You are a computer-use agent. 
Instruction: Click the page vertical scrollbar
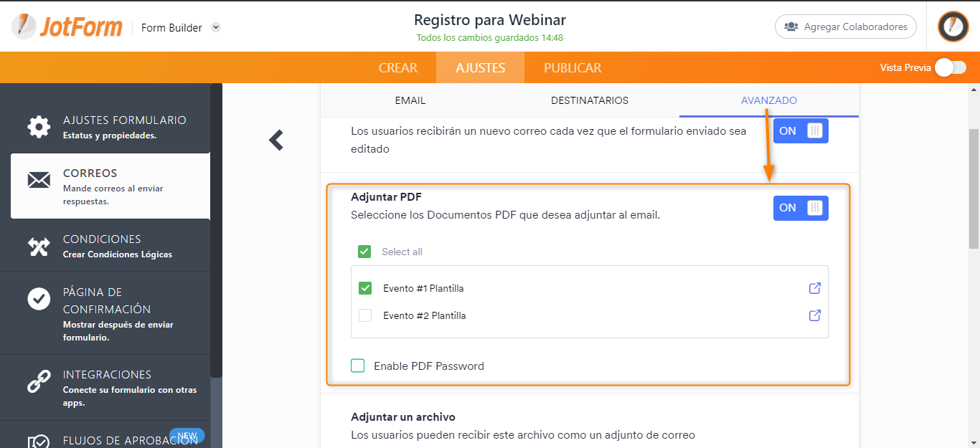[x=974, y=189]
